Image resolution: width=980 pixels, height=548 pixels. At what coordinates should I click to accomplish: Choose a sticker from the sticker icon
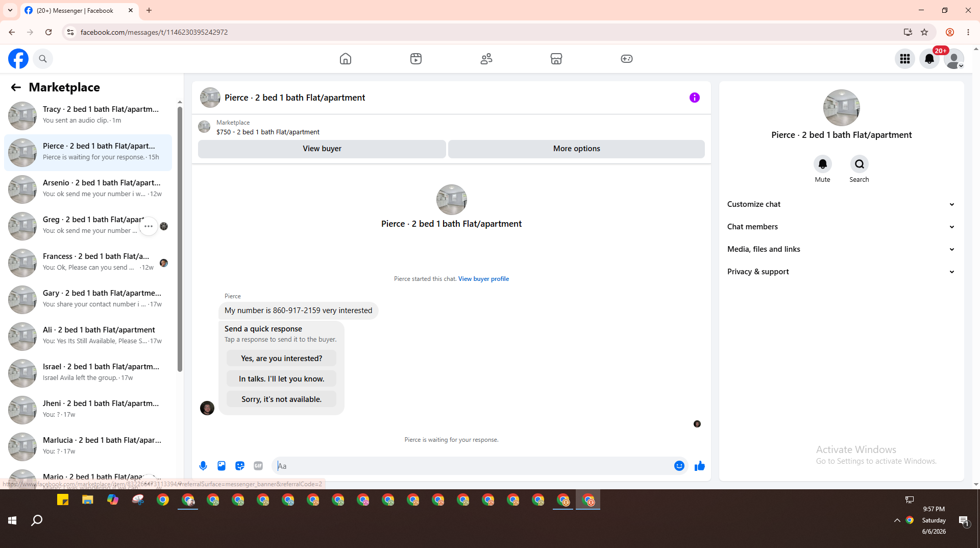(240, 466)
